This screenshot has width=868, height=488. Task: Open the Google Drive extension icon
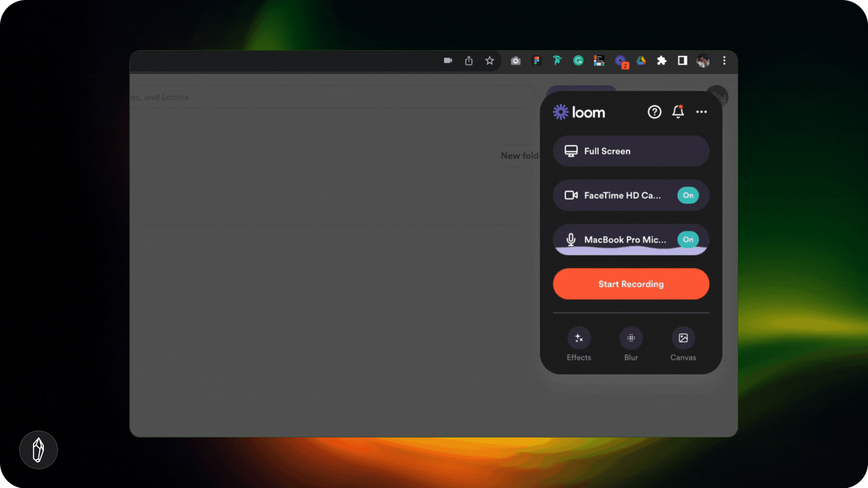(x=641, y=61)
